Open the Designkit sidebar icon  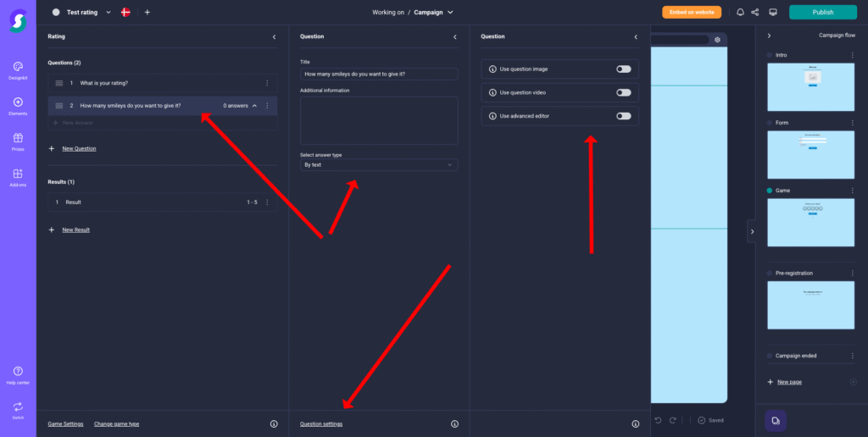click(x=18, y=67)
